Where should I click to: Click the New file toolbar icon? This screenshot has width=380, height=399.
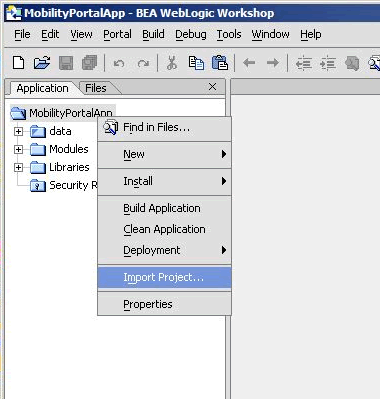[18, 63]
